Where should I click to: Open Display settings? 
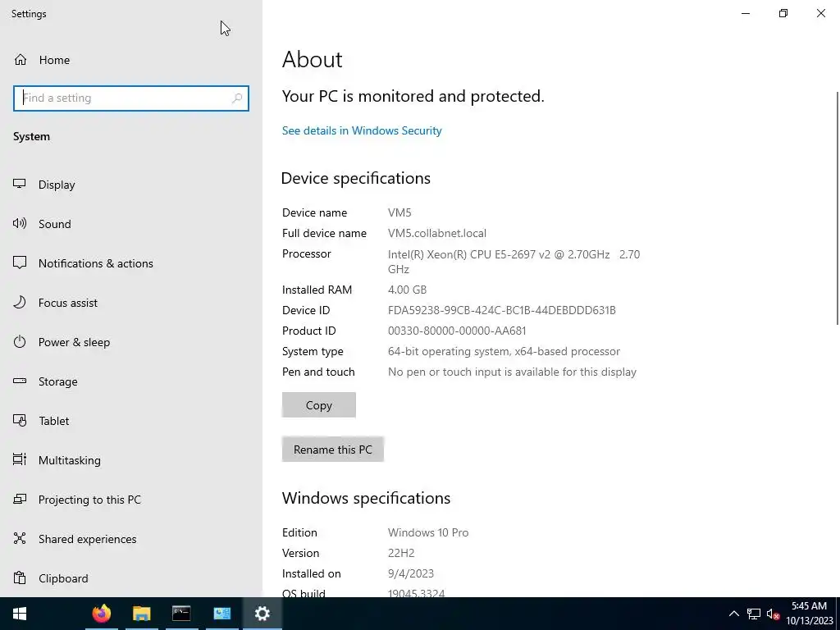pos(131,185)
